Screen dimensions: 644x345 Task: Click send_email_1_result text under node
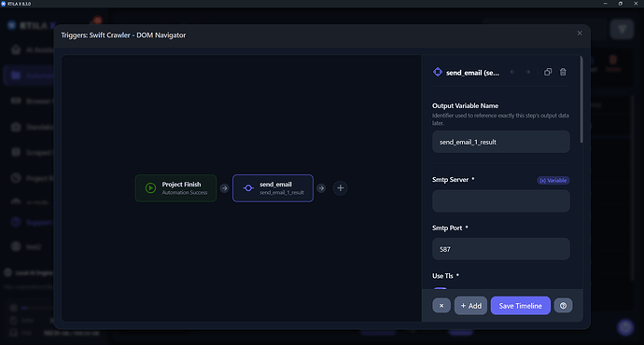click(282, 193)
